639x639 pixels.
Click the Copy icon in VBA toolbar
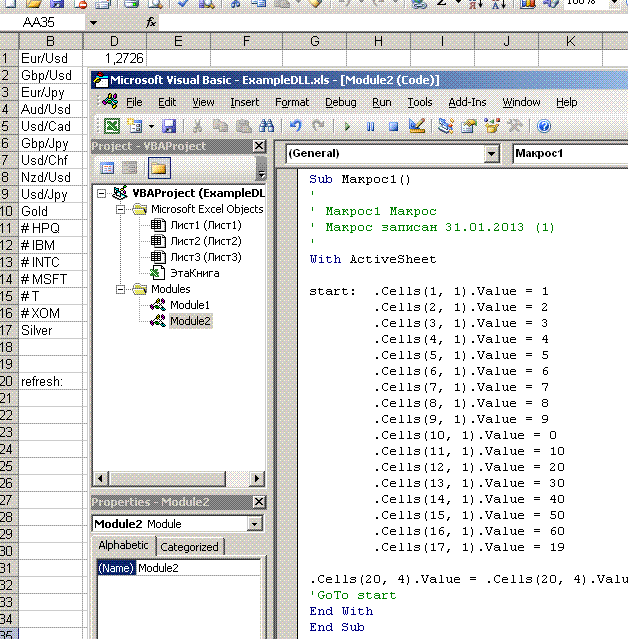pyautogui.click(x=220, y=126)
